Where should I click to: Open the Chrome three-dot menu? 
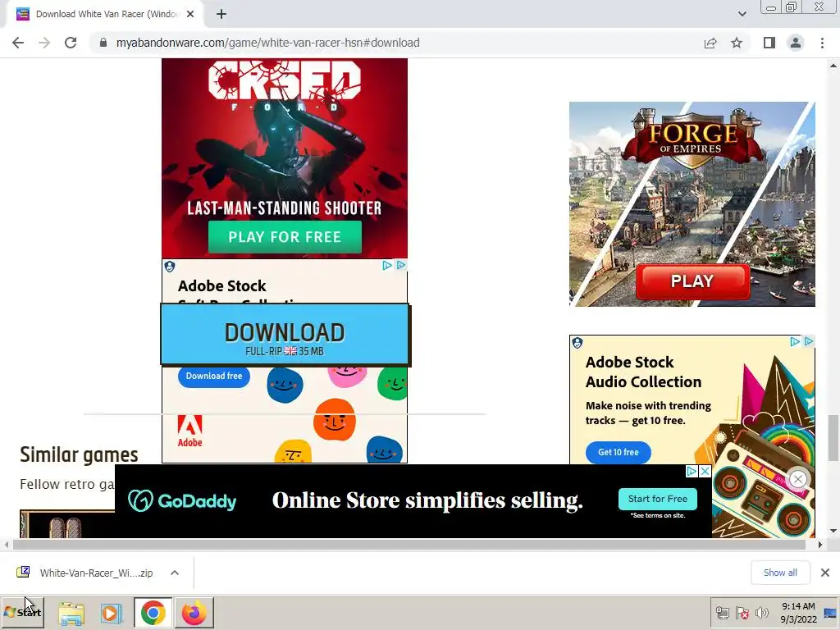822,43
